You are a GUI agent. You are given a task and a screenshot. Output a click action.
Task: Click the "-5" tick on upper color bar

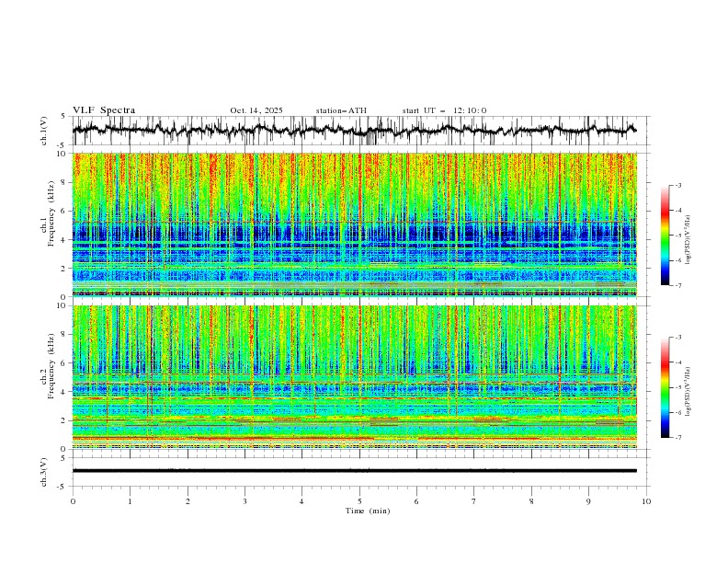tap(678, 236)
